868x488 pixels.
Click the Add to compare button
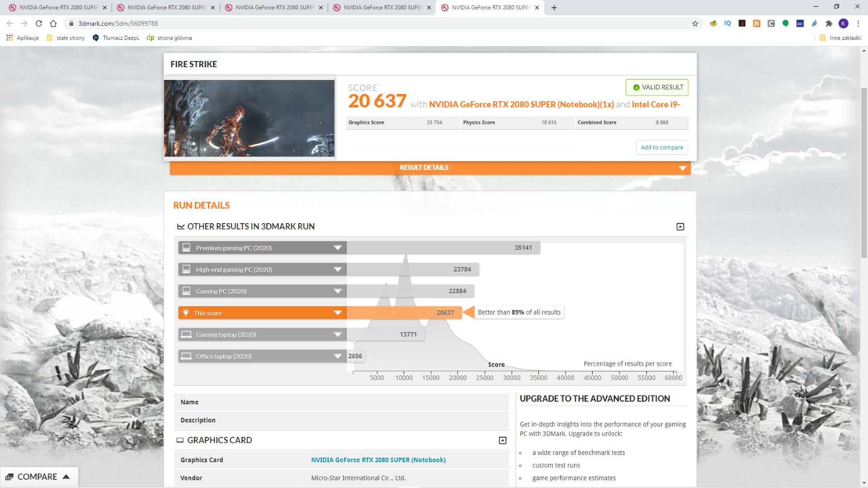click(661, 147)
